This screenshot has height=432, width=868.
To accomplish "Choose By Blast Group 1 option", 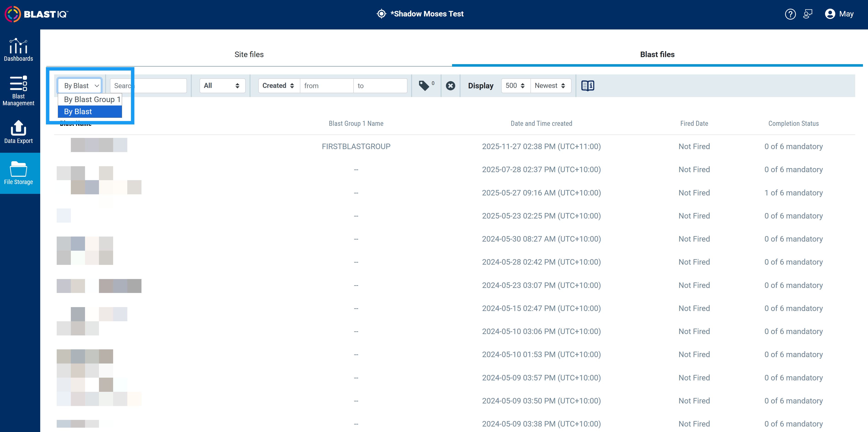I will (x=90, y=99).
